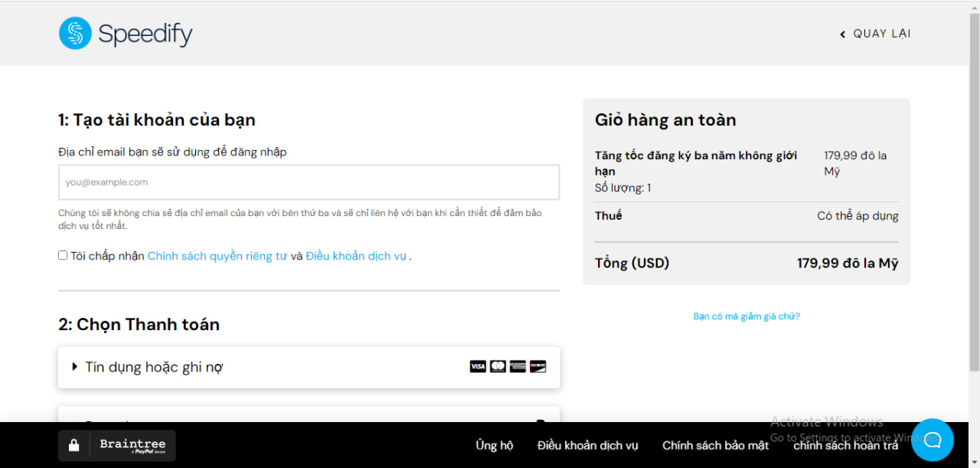Click the American Express card icon

pyautogui.click(x=518, y=367)
